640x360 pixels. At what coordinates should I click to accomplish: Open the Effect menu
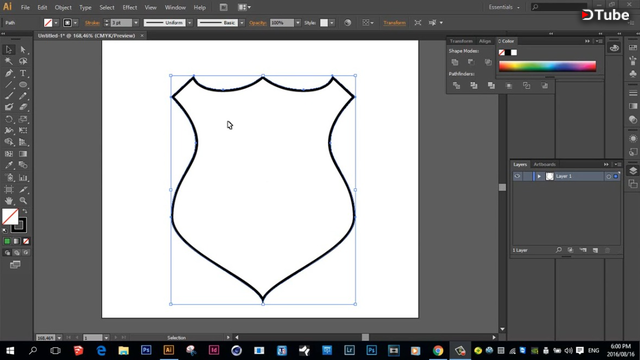pyautogui.click(x=130, y=7)
